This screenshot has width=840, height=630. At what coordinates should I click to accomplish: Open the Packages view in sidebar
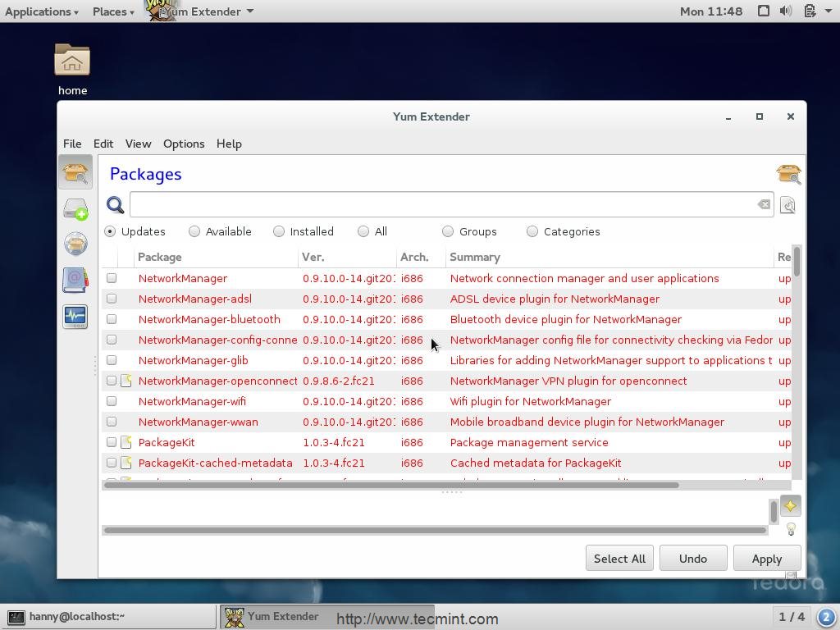click(x=75, y=173)
